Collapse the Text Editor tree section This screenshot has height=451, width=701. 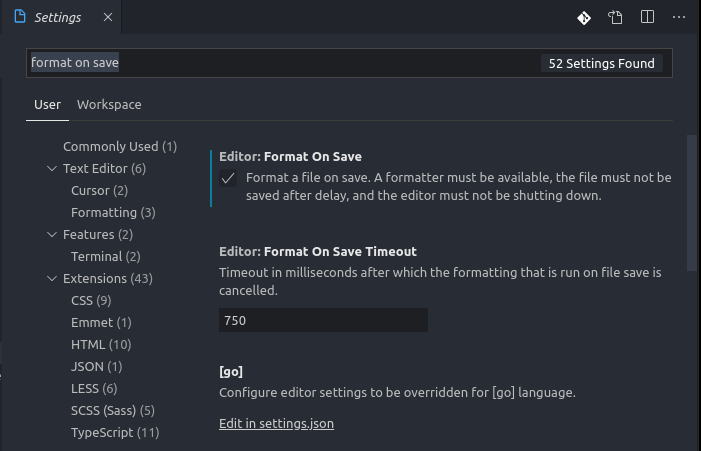coord(52,169)
